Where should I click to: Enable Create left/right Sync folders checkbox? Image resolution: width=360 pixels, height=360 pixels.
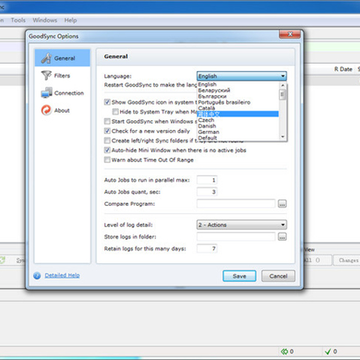(x=107, y=141)
